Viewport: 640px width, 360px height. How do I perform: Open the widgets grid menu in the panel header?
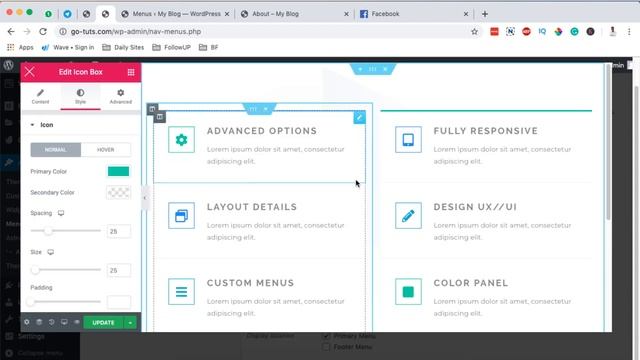[131, 72]
